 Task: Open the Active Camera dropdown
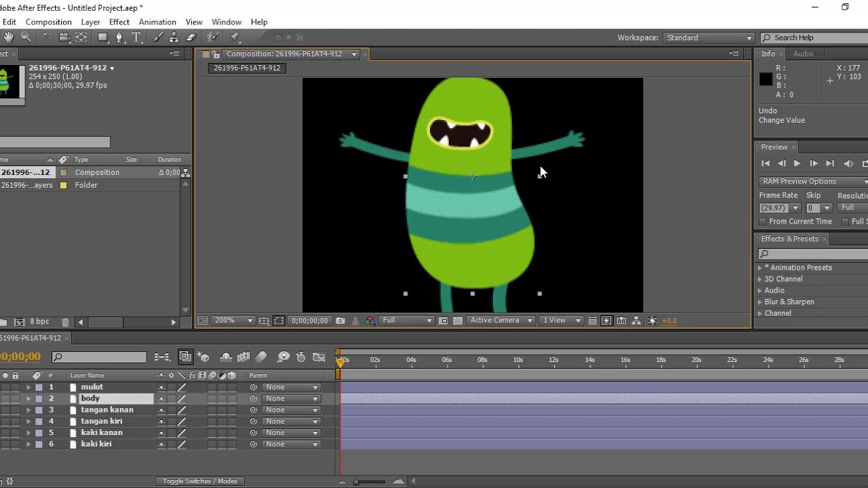click(x=501, y=321)
